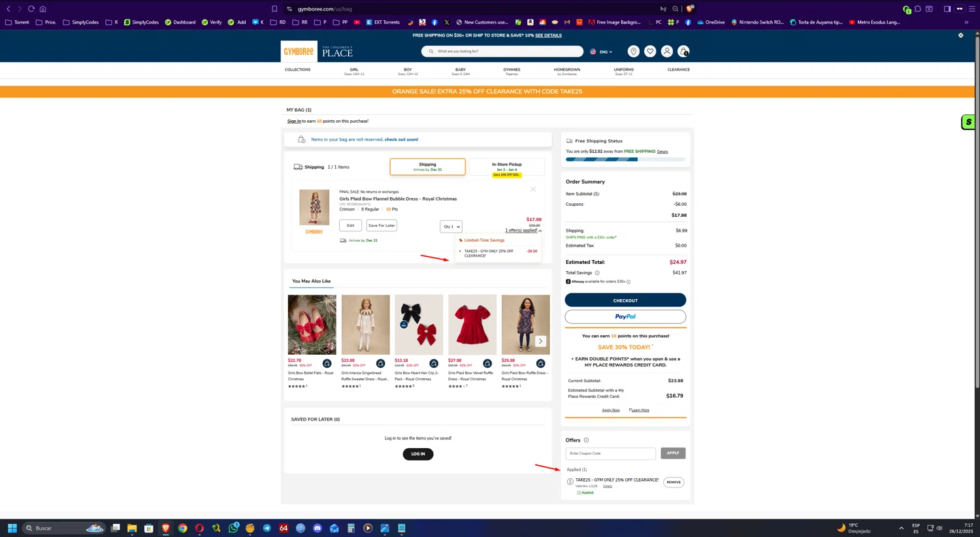Close the free shipping promo banner
This screenshot has height=537, width=980.
click(960, 35)
